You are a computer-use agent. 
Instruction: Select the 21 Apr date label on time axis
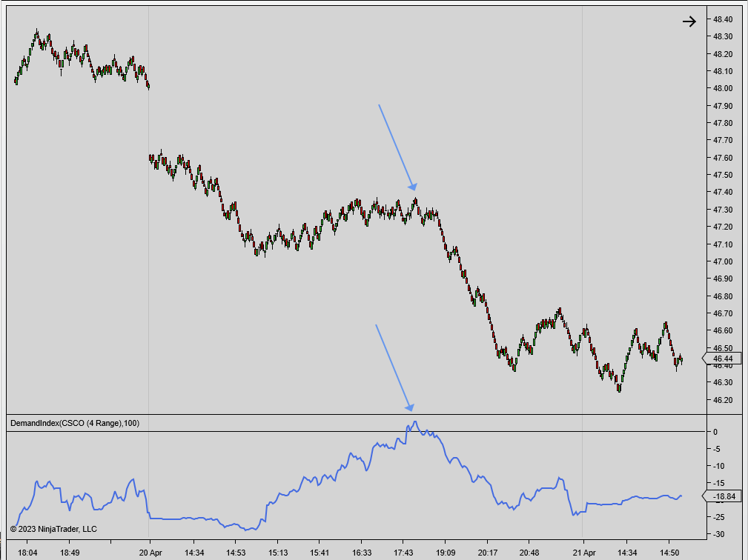585,552
